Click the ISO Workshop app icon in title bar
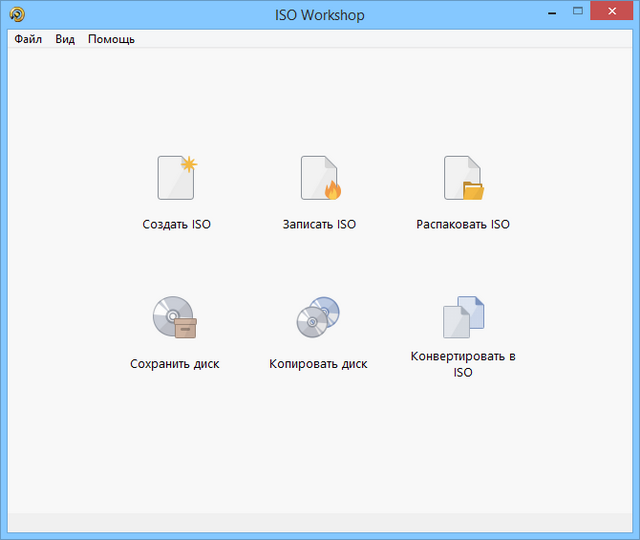The width and height of the screenshot is (640, 540). coord(17,15)
